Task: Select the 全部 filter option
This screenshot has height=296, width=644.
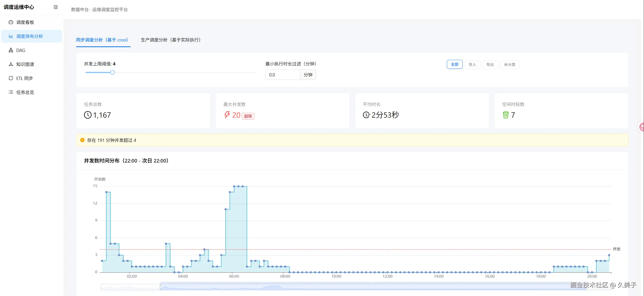Action: (x=454, y=64)
